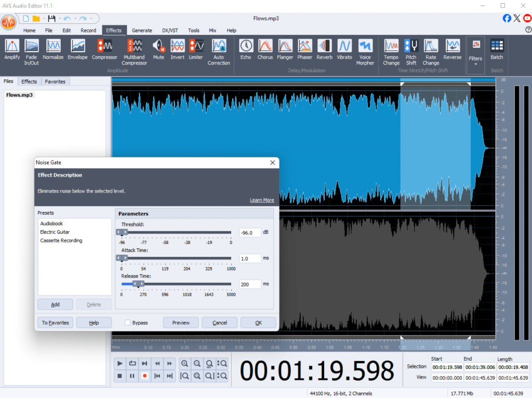Click the Threshold dB value field

pos(250,233)
